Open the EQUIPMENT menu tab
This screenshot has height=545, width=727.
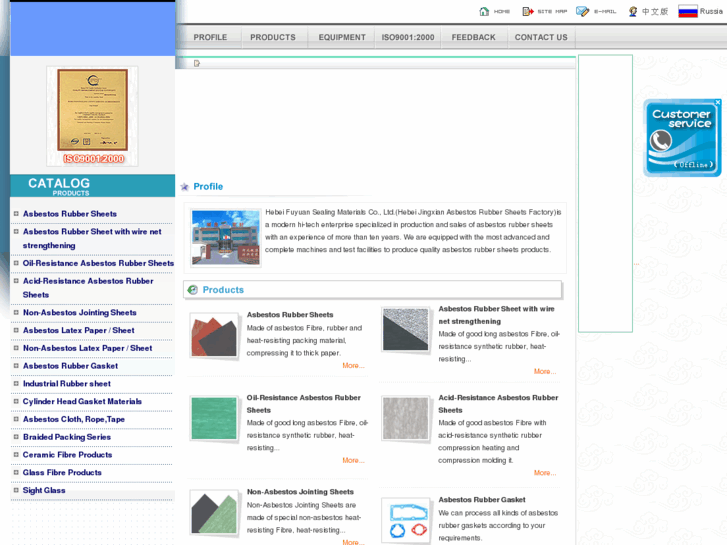pyautogui.click(x=342, y=37)
